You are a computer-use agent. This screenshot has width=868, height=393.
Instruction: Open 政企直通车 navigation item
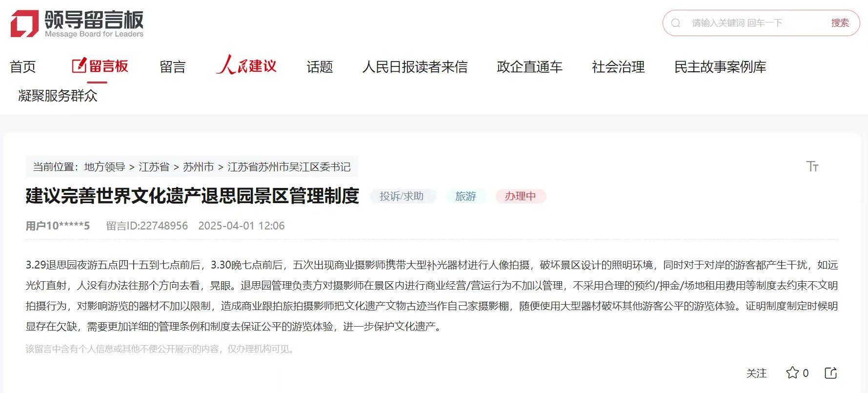pyautogui.click(x=529, y=67)
